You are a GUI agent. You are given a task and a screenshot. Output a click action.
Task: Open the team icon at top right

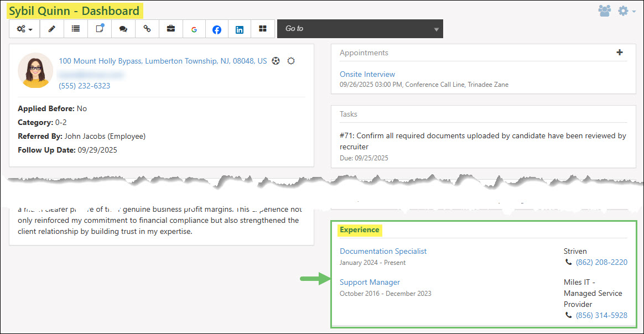point(605,11)
